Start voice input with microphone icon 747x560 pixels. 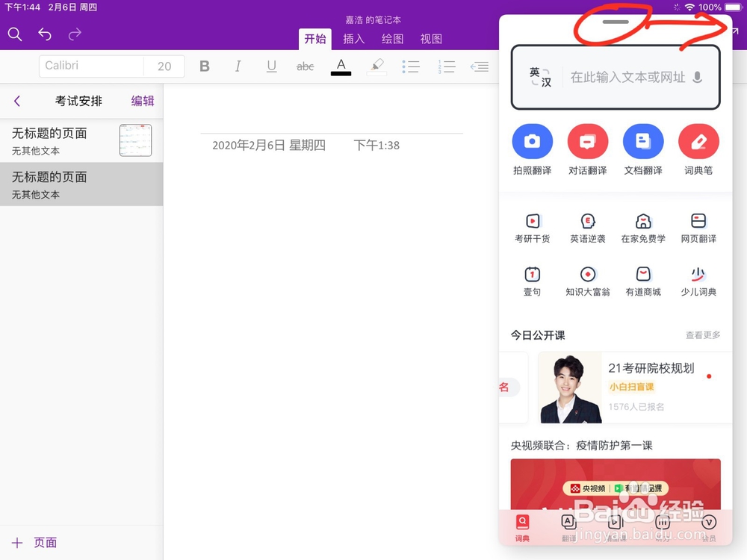(697, 77)
